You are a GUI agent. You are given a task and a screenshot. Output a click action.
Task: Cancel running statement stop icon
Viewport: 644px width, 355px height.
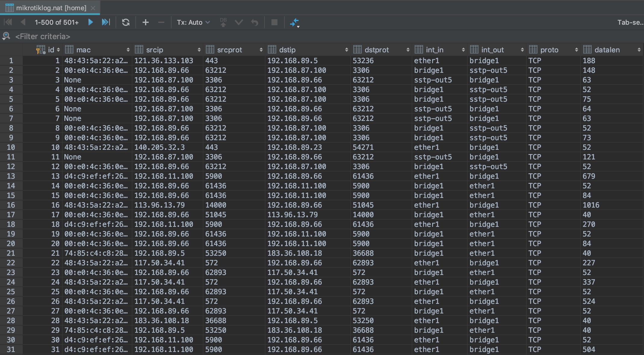pos(274,22)
